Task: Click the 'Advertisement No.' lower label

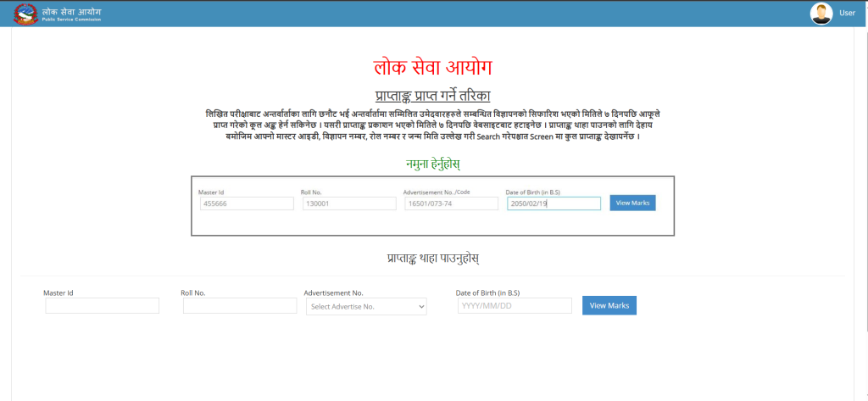Action: [333, 292]
